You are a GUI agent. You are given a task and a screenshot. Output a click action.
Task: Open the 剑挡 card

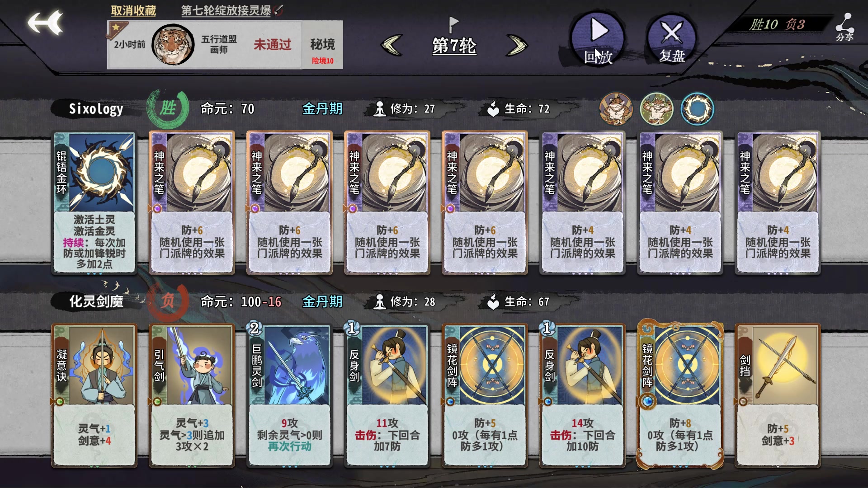(x=778, y=395)
